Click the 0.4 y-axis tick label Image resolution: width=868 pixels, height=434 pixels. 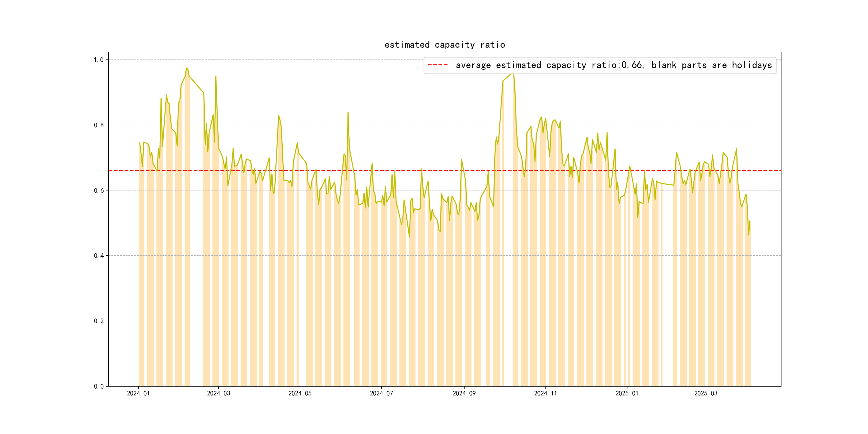pos(98,256)
